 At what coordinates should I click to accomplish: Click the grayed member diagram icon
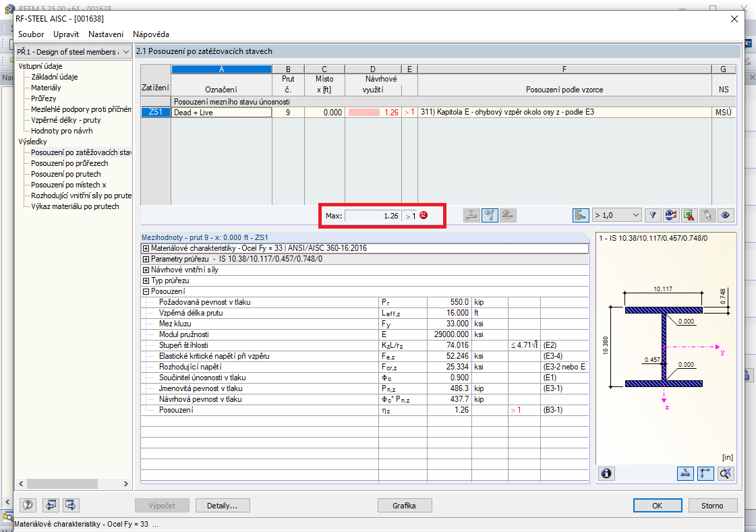click(471, 215)
